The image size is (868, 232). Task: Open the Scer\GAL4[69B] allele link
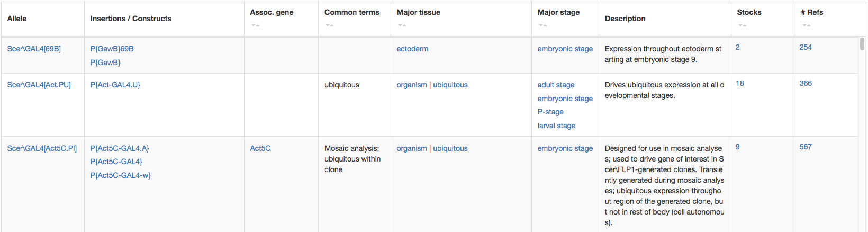point(34,49)
